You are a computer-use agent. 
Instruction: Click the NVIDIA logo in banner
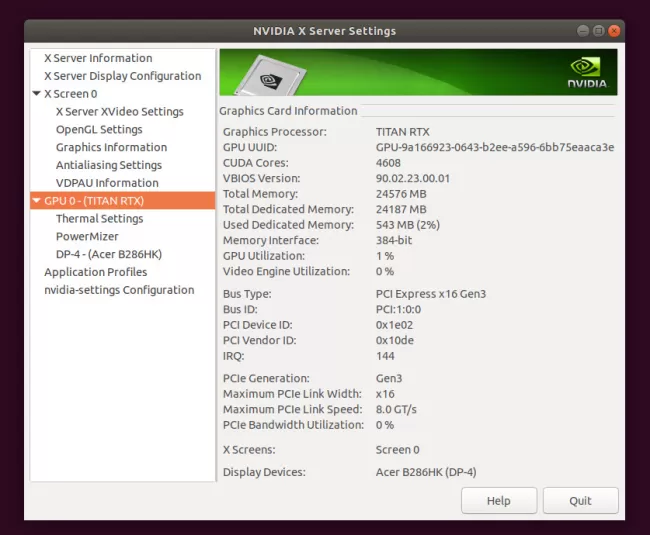click(x=587, y=73)
